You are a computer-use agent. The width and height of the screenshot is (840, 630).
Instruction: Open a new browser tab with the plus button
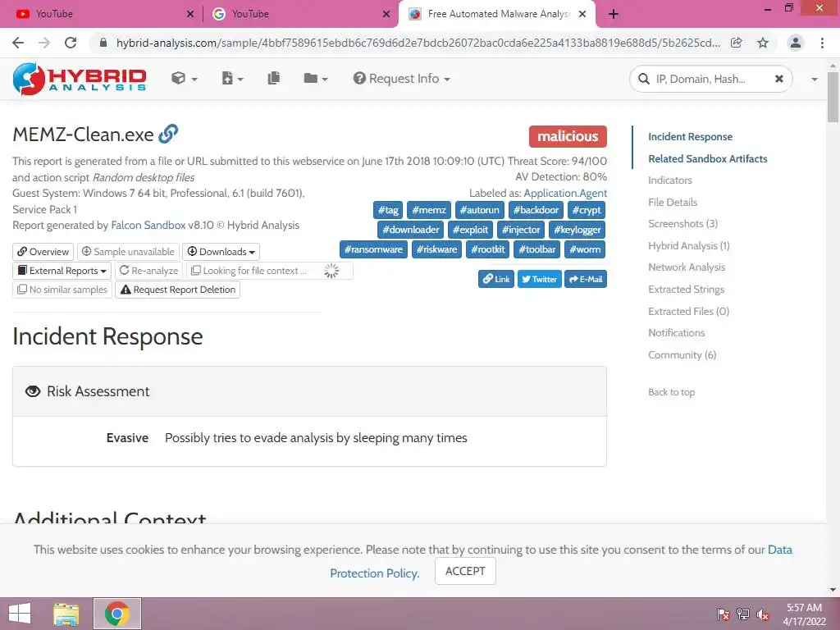[614, 14]
